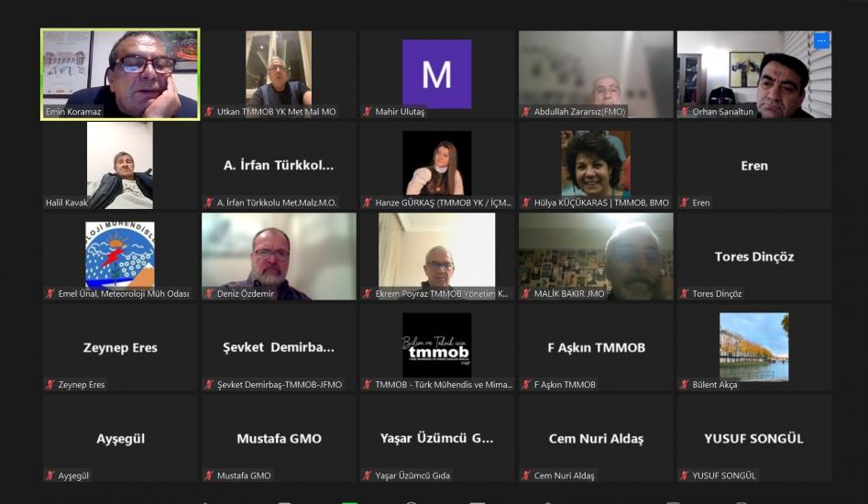Screen dimensions: 868x504
Task: Click Hanze GÜRKAŞ profile picture tile
Action: coord(437,166)
